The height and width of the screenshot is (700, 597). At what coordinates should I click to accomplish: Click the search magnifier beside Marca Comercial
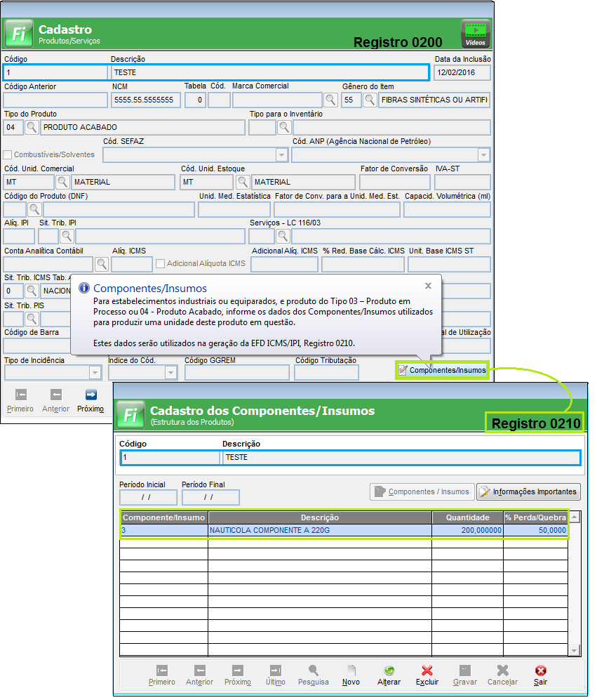330,100
